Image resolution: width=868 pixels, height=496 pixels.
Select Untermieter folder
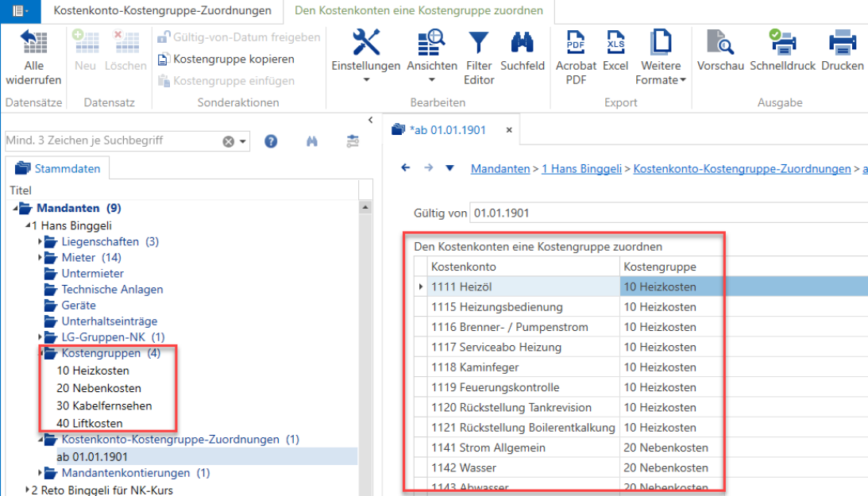(92, 273)
